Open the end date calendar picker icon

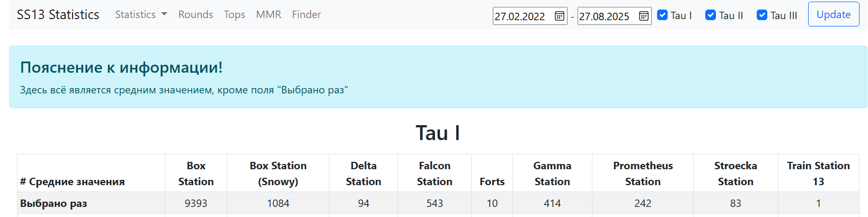click(643, 16)
